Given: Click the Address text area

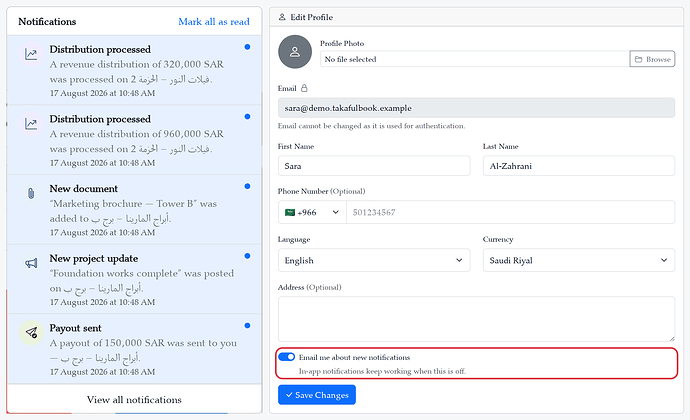Looking at the screenshot, I should pyautogui.click(x=476, y=319).
